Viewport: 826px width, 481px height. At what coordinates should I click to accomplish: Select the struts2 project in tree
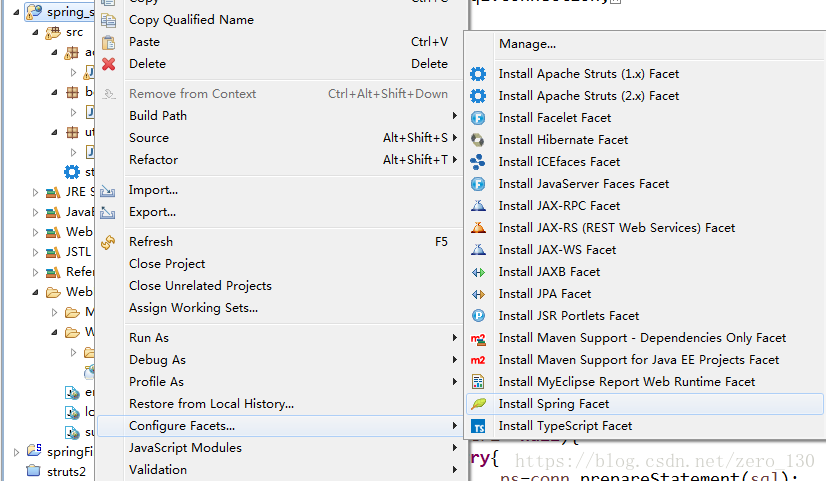[x=66, y=472]
